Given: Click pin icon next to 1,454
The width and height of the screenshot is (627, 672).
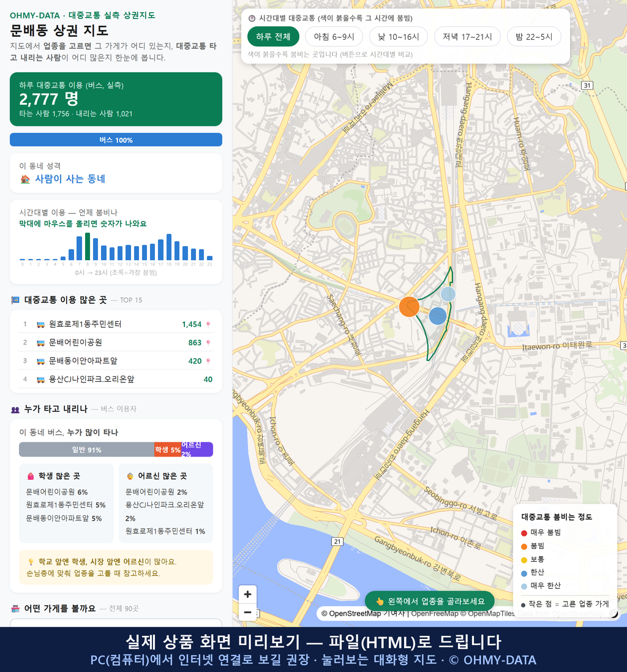Looking at the screenshot, I should pos(208,324).
